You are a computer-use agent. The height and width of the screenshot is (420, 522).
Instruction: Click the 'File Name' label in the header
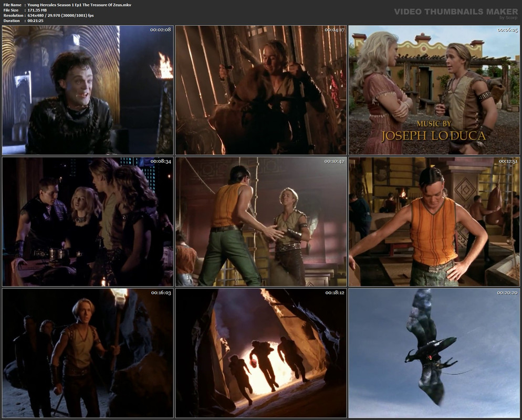coord(12,5)
